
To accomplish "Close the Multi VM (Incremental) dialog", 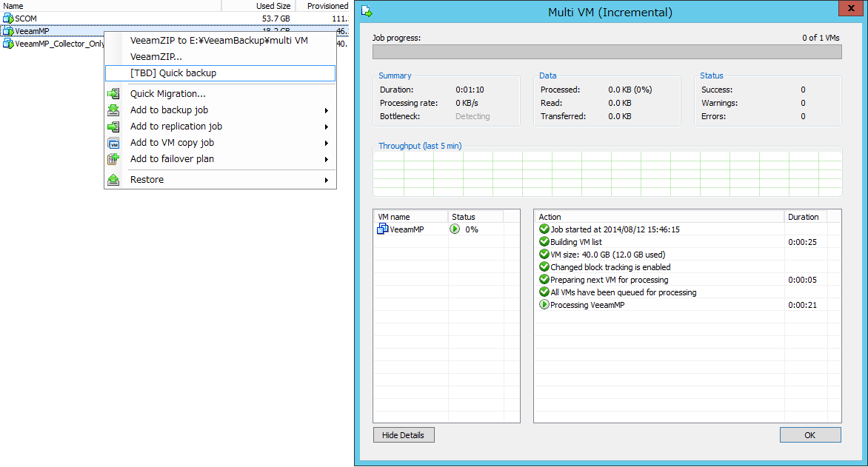I will pos(852,7).
